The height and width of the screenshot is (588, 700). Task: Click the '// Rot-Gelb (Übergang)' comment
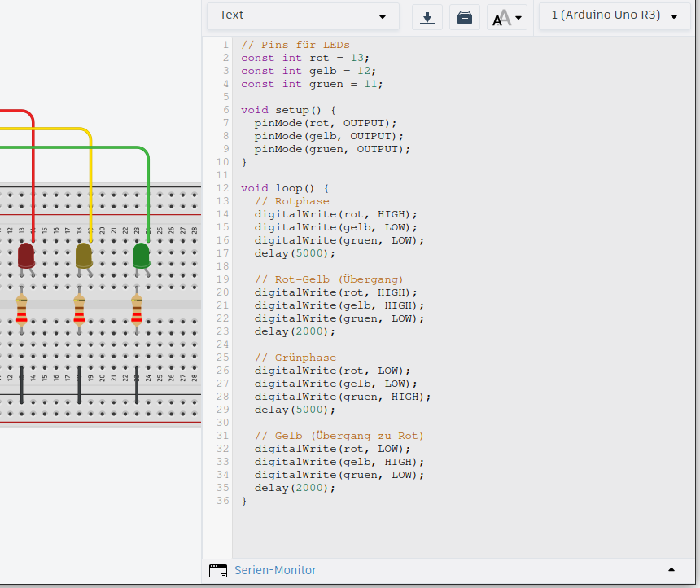(329, 279)
